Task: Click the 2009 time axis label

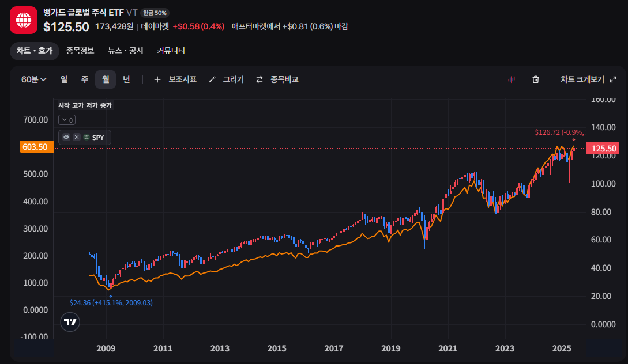Action: (106, 348)
